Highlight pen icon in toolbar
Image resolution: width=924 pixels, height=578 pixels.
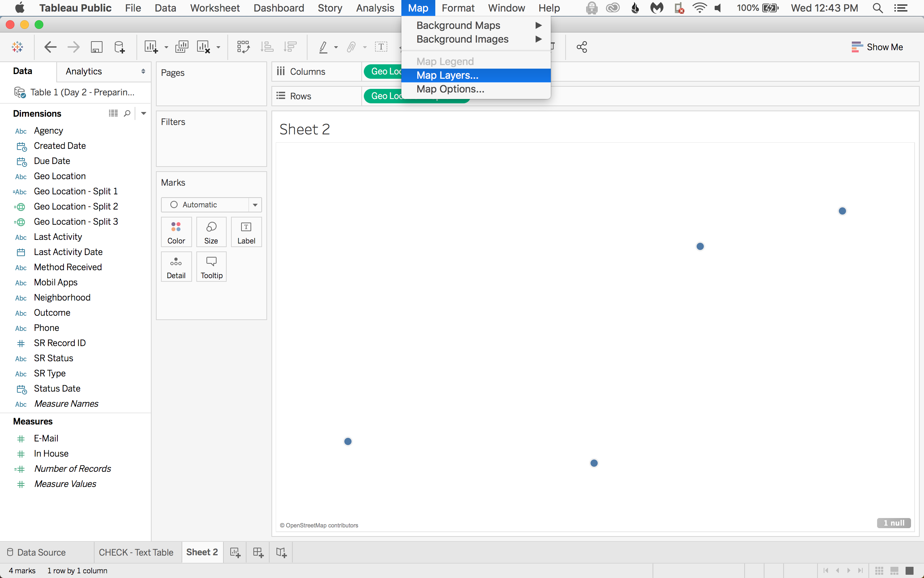323,47
